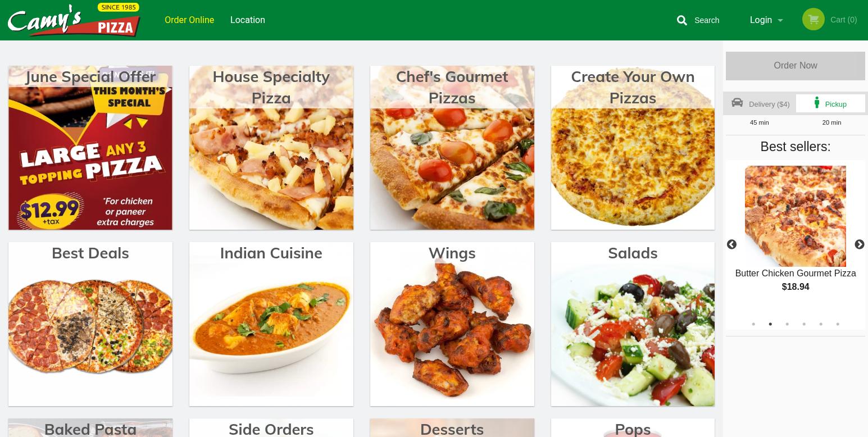Viewport: 868px width, 437px height.
Task: Select the Pickup option
Action: [830, 104]
